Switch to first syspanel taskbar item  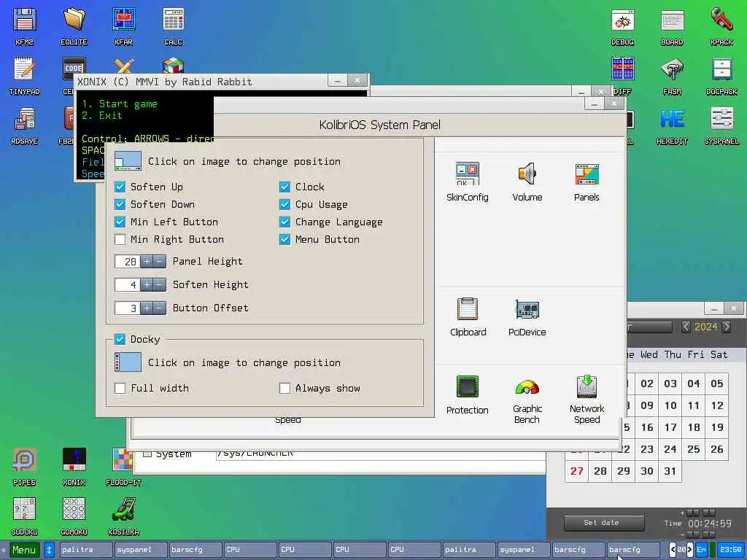coord(141,550)
